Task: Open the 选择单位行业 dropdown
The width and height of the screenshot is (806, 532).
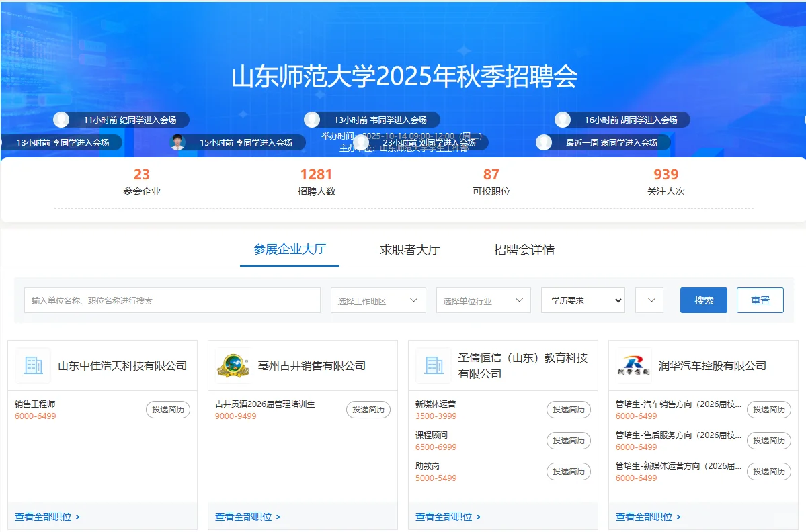Action: coord(484,300)
